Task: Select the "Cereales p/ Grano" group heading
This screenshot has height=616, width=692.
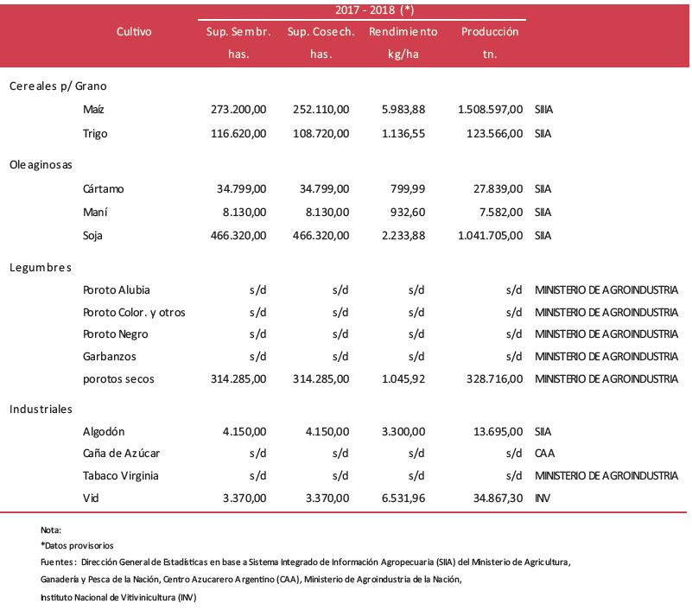Action: point(58,86)
